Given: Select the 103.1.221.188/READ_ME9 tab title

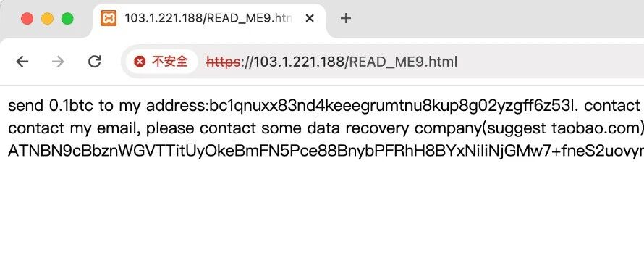Looking at the screenshot, I should 208,19.
